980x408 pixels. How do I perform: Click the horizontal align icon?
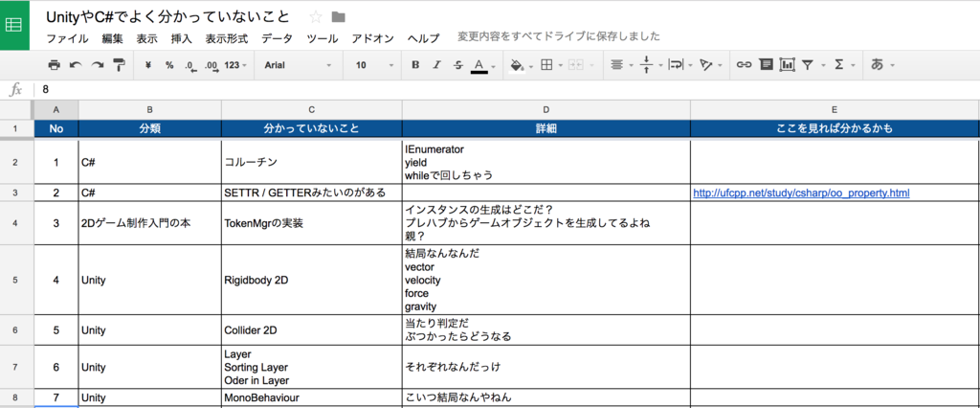pos(617,64)
